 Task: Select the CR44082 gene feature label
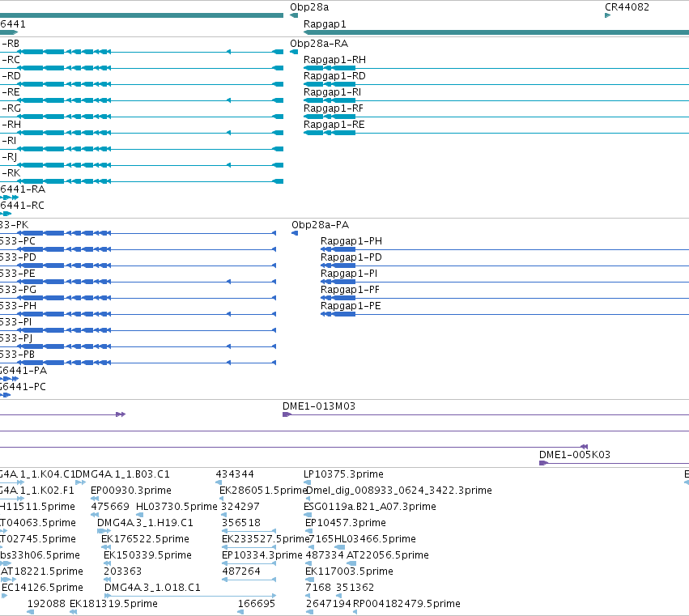pyautogui.click(x=627, y=7)
